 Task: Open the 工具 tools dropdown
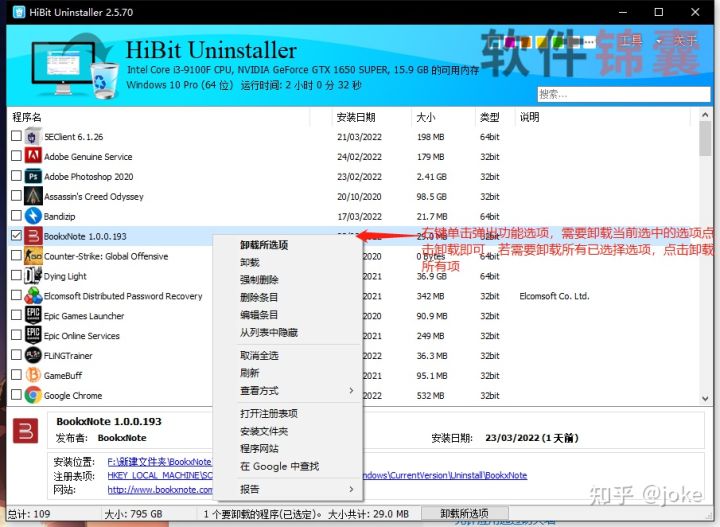(x=641, y=41)
